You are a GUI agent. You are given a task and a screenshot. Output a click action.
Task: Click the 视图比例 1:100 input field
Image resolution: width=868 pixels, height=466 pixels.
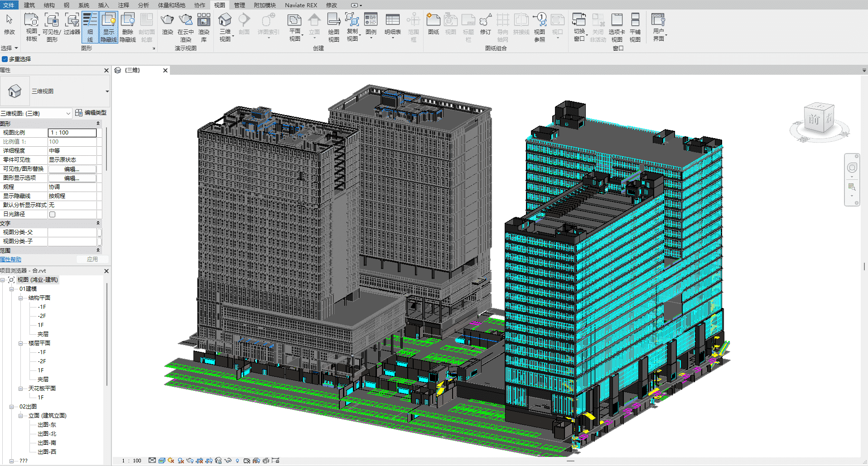tap(72, 133)
